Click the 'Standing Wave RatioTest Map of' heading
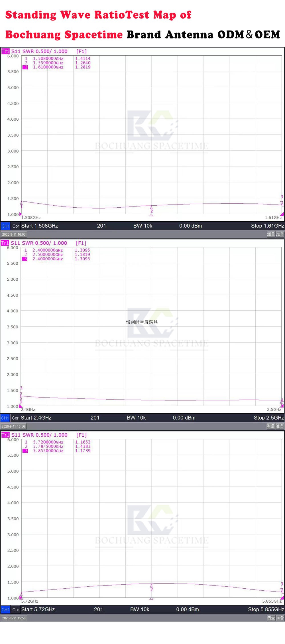This screenshot has width=285, height=644. coord(98,15)
